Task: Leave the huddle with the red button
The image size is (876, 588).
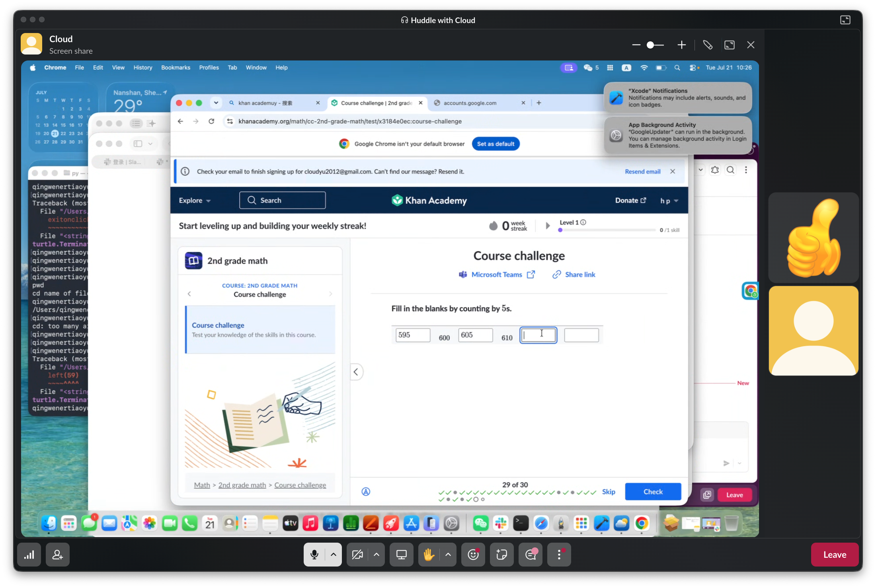Action: click(835, 555)
